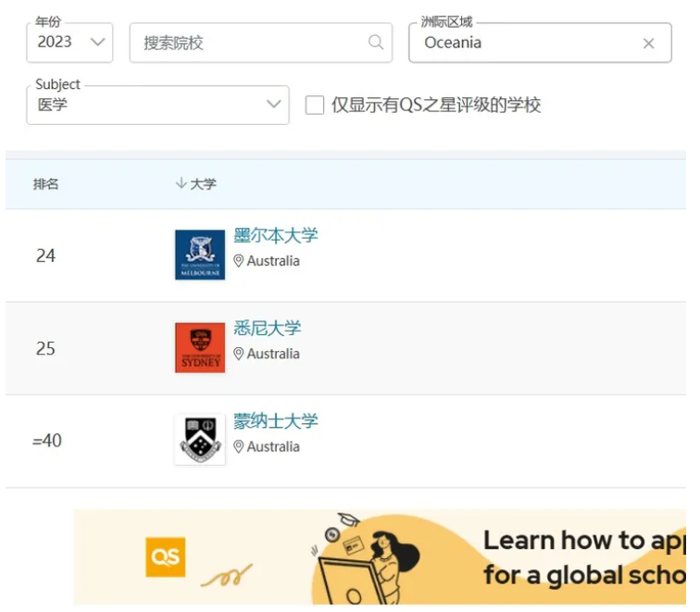This screenshot has height=612, width=700.
Task: Click the location pin under 悉尼大学
Action: pos(239,355)
